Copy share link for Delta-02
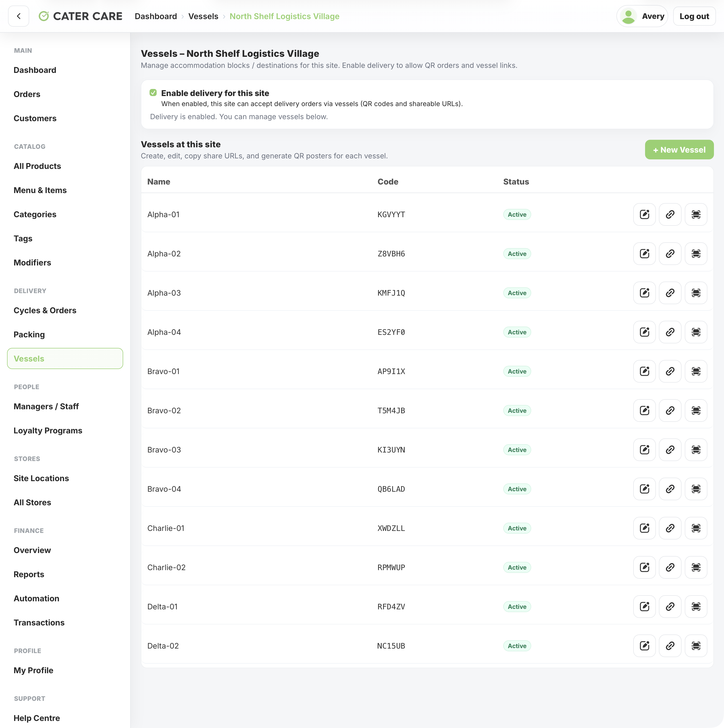 point(670,646)
